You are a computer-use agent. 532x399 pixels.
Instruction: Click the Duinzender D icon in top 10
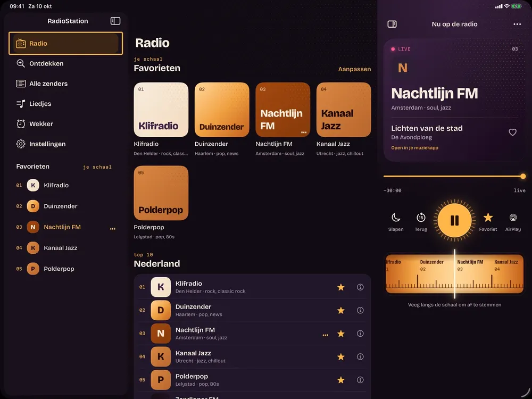[x=161, y=310]
